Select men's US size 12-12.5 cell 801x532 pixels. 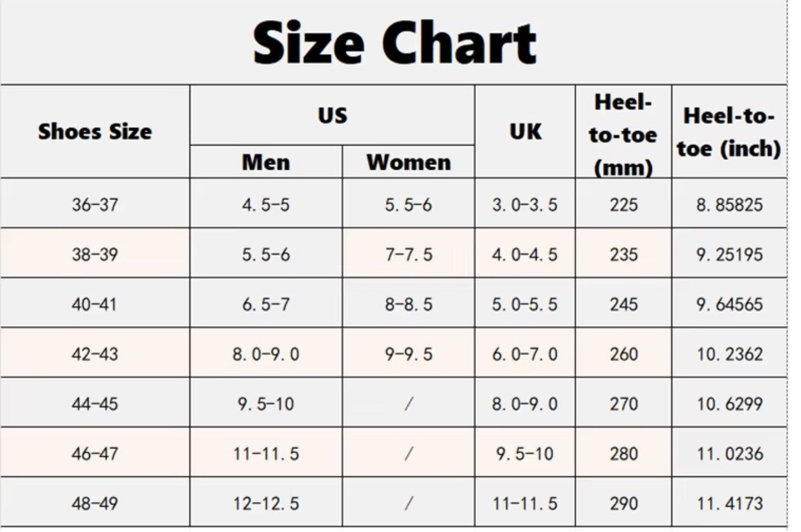pos(266,503)
